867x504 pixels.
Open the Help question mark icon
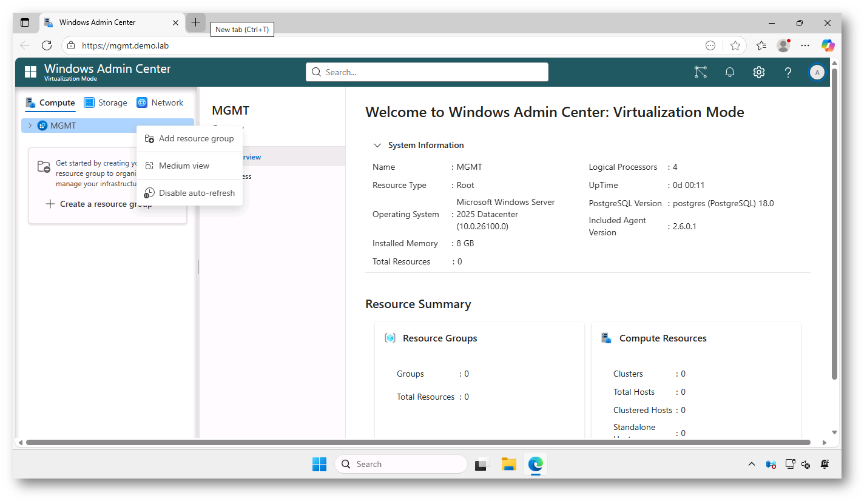click(x=788, y=72)
